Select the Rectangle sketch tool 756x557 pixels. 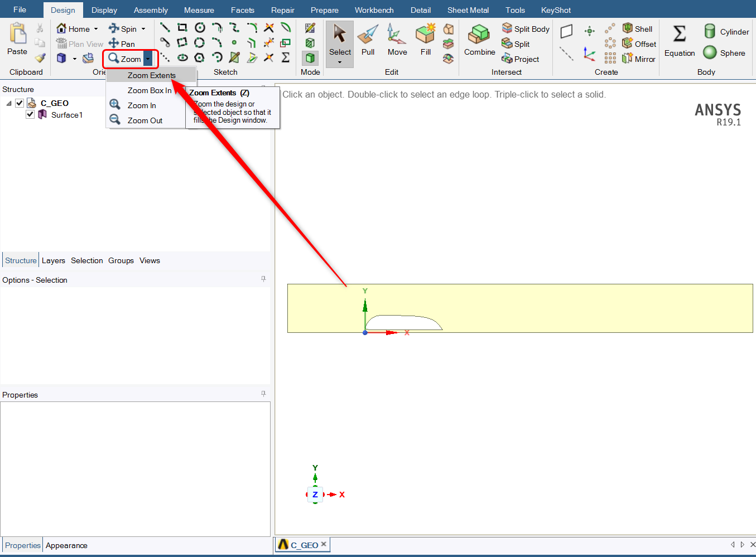pos(182,27)
